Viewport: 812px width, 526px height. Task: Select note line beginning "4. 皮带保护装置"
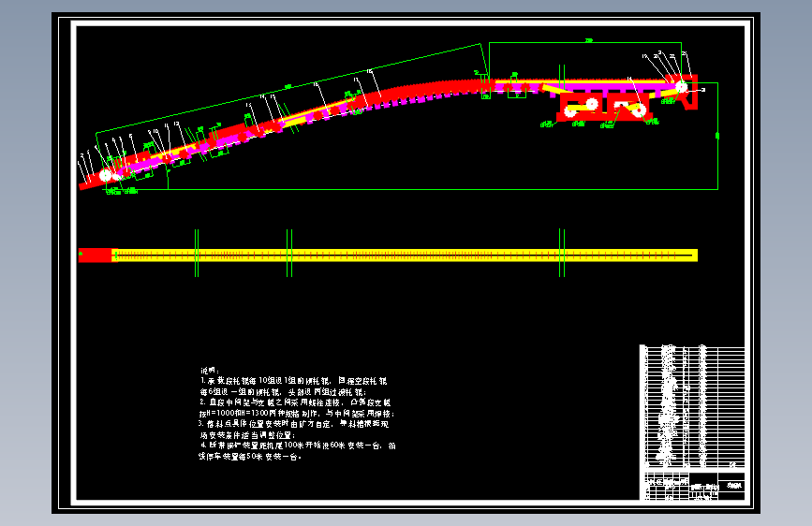(298, 446)
